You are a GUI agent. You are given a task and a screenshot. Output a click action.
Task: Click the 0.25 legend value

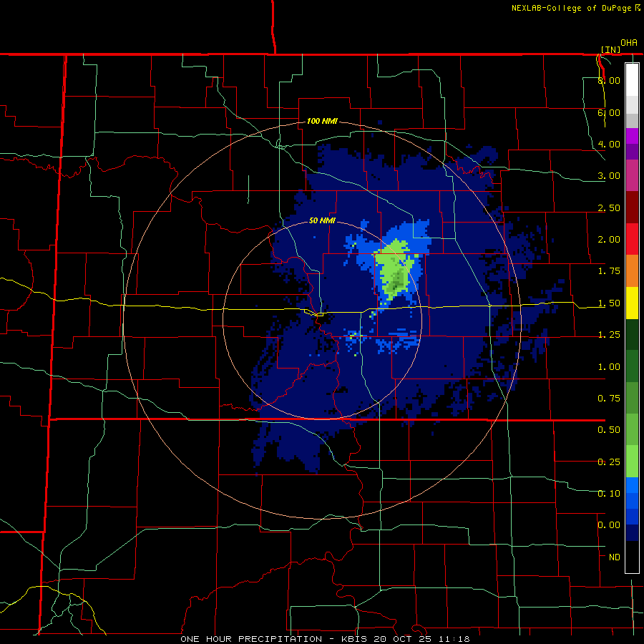coord(609,462)
